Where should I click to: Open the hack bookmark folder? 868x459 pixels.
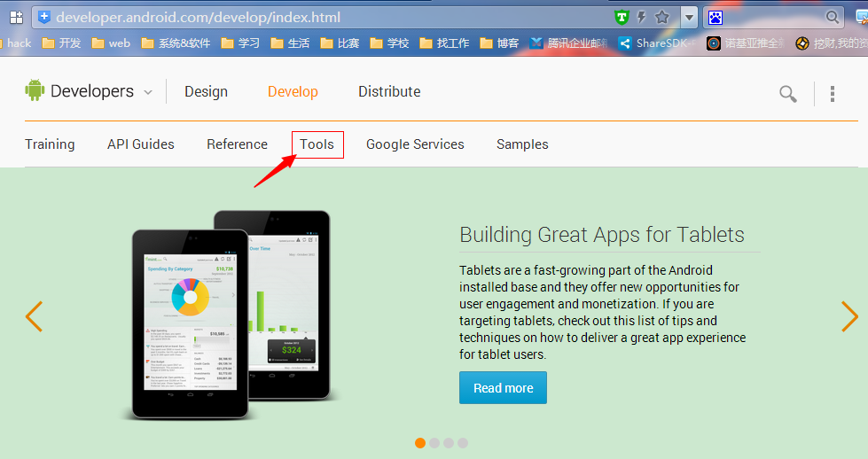pyautogui.click(x=16, y=43)
